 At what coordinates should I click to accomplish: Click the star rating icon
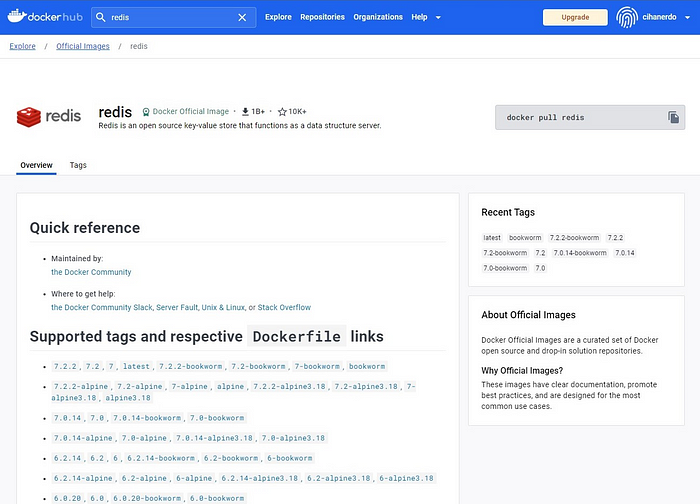click(x=282, y=112)
